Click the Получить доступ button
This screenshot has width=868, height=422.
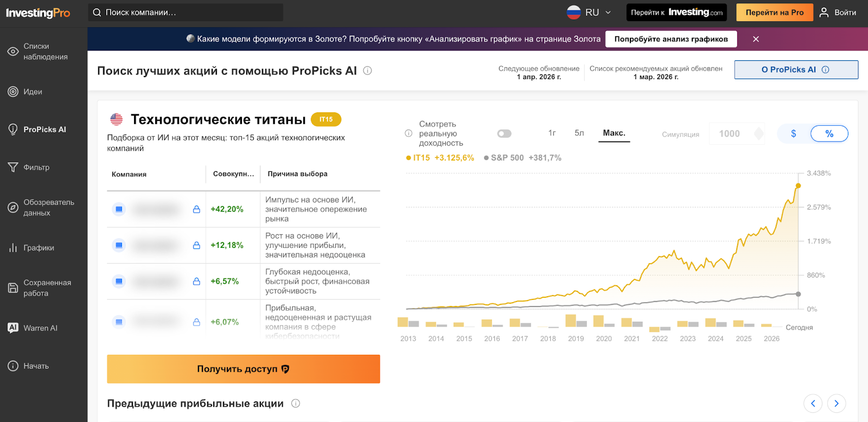point(243,369)
